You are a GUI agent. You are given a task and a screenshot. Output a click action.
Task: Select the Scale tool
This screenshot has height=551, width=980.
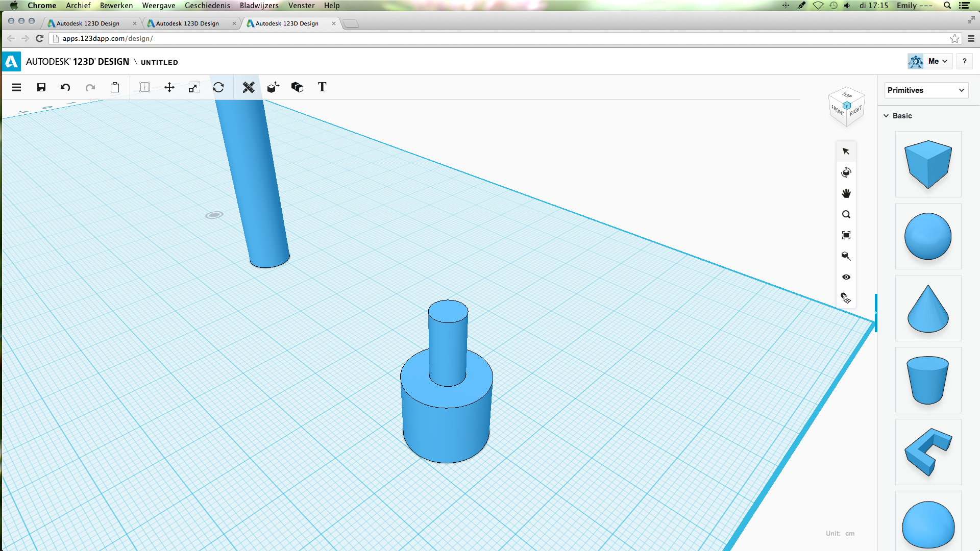click(193, 87)
